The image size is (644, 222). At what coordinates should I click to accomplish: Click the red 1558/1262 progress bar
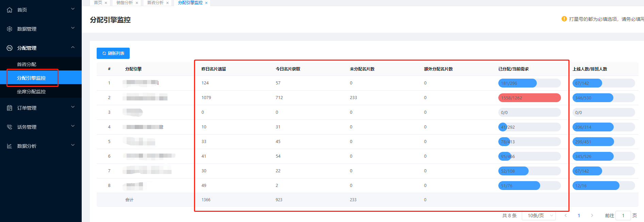click(x=529, y=98)
